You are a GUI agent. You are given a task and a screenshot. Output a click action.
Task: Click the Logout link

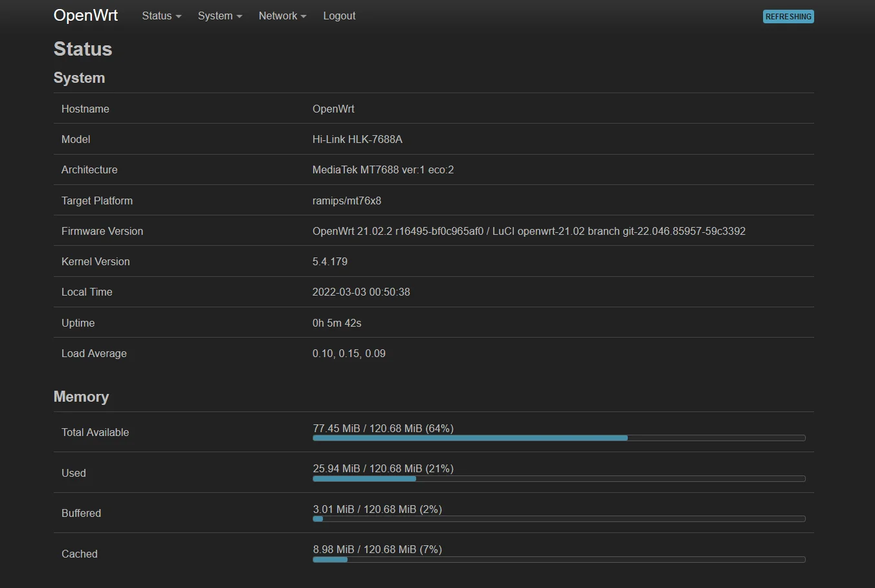(339, 16)
